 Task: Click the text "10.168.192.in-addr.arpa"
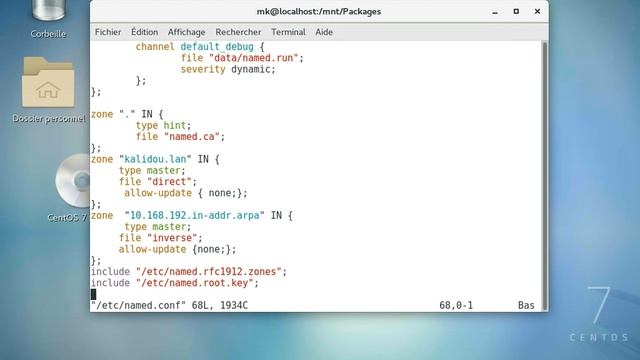coord(194,216)
